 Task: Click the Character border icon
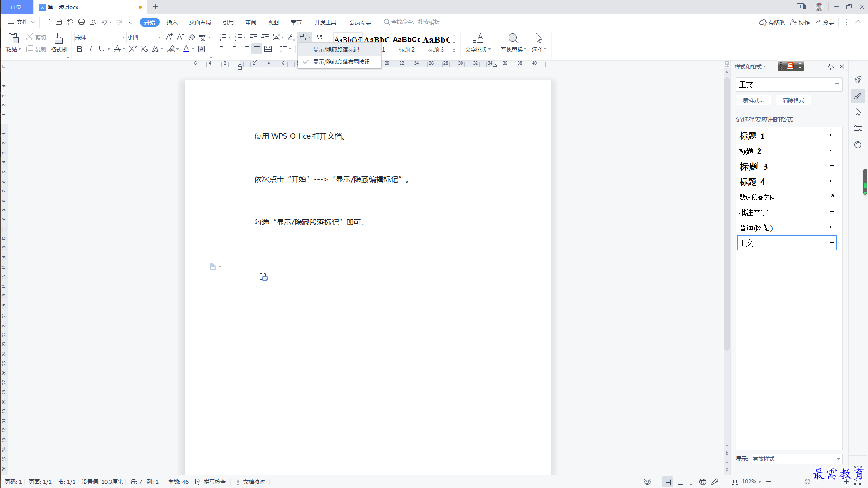(x=202, y=49)
